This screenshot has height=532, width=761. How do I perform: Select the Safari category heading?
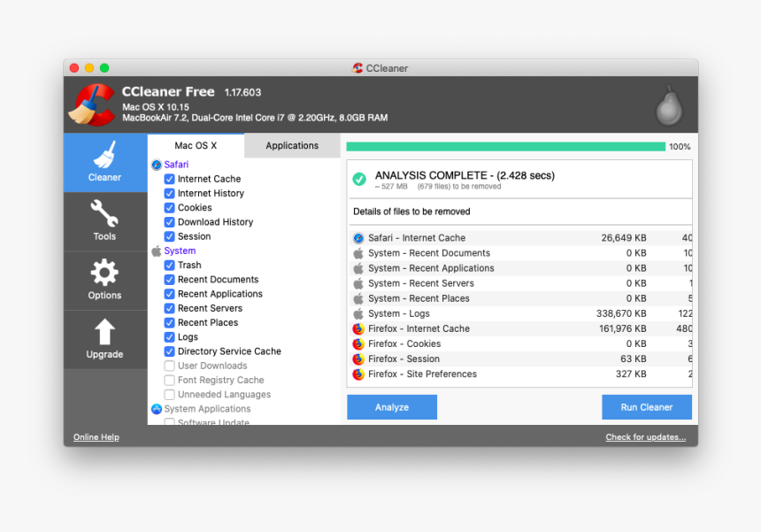pyautogui.click(x=176, y=165)
